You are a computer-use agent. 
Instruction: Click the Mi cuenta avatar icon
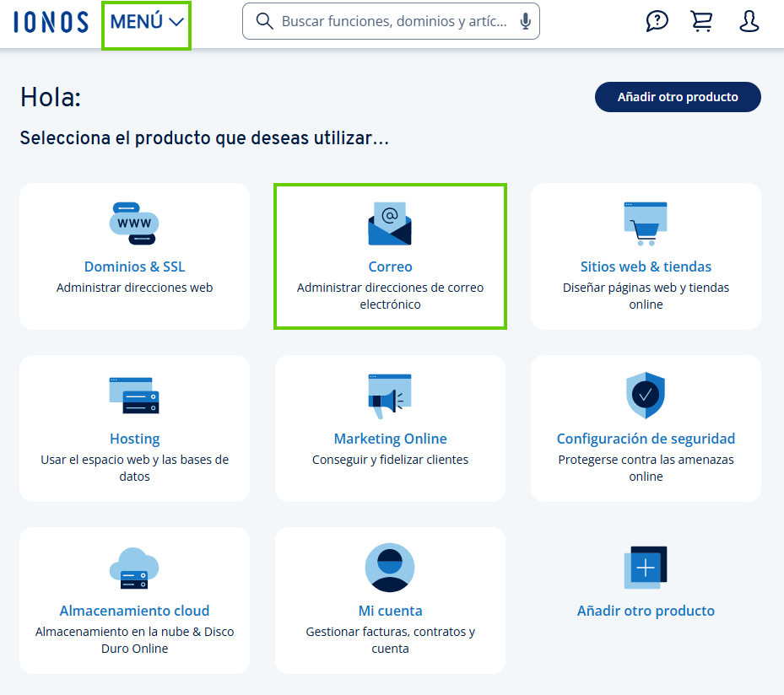390,568
